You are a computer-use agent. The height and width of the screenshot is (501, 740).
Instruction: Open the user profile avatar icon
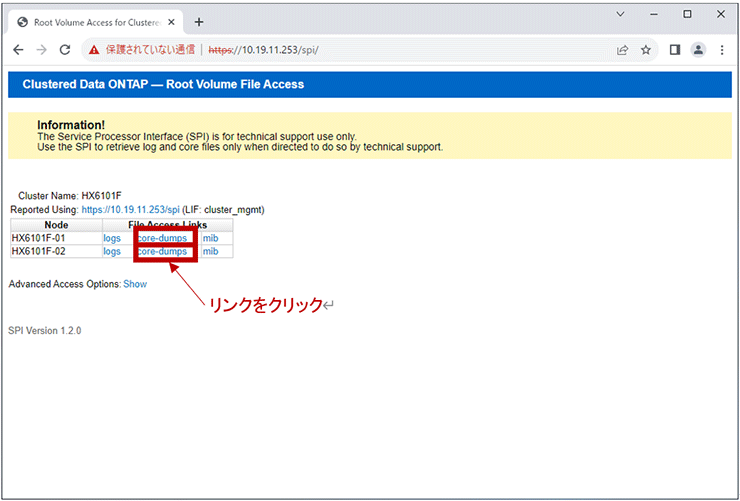(x=698, y=50)
